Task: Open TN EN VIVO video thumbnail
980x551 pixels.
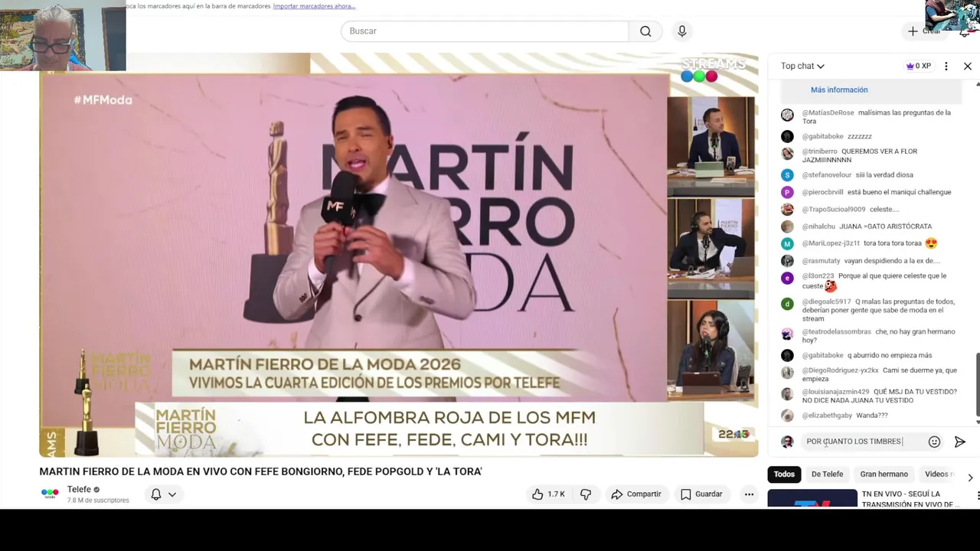Action: [x=812, y=499]
